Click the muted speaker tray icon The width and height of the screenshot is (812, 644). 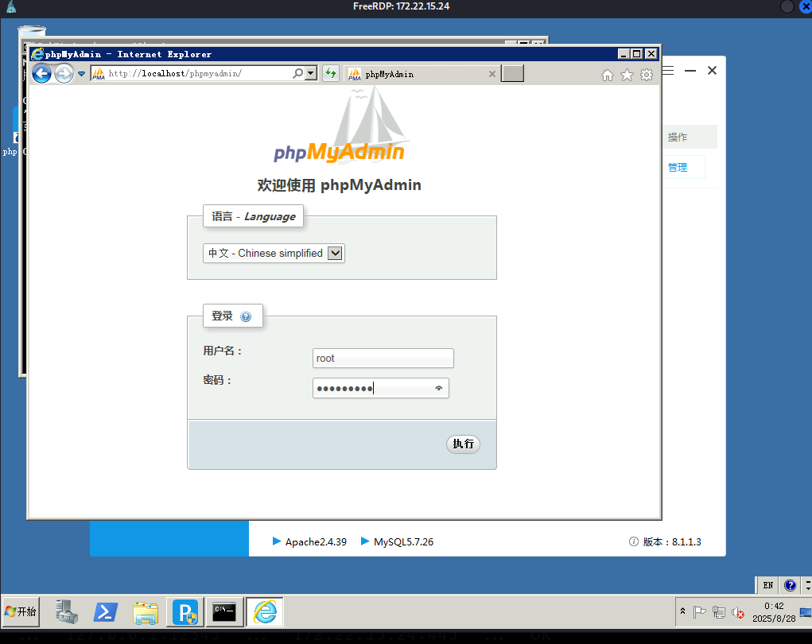tap(738, 613)
